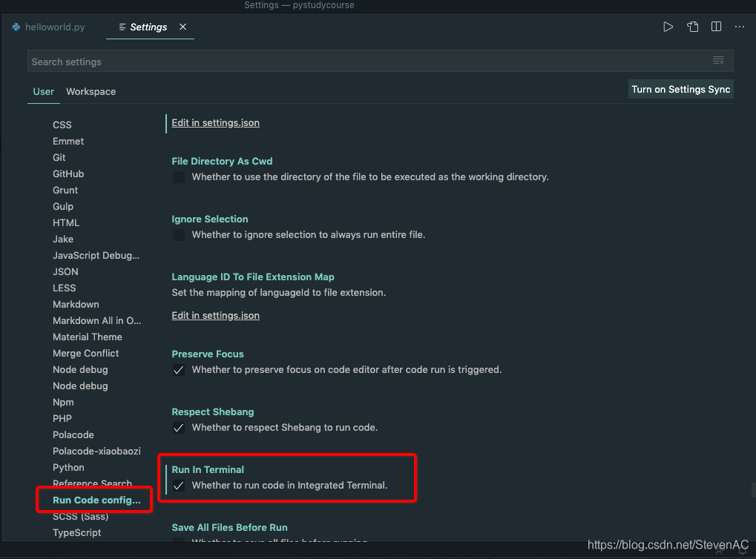Select Markdown settings category
756x559 pixels.
click(76, 305)
